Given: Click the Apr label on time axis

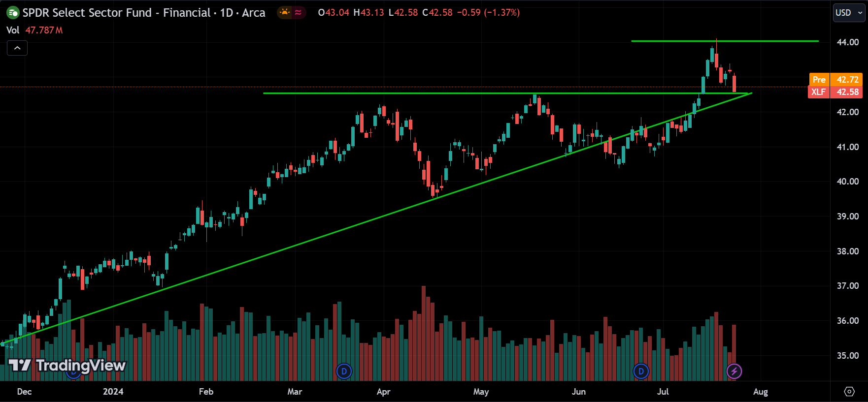Looking at the screenshot, I should tap(383, 392).
